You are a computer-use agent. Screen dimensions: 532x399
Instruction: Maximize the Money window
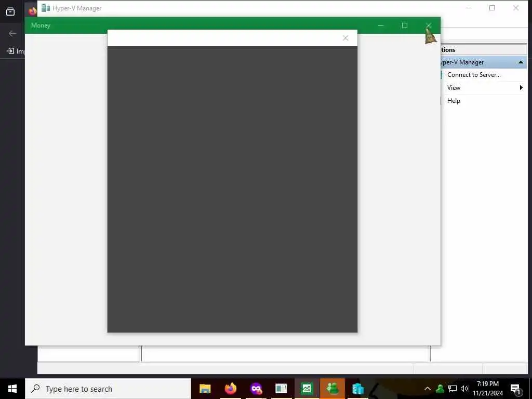[404, 25]
